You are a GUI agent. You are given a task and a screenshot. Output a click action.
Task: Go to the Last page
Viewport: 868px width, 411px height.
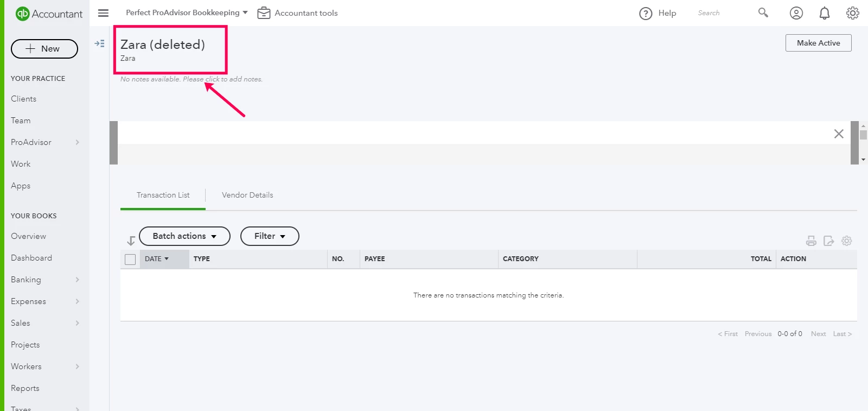click(843, 334)
